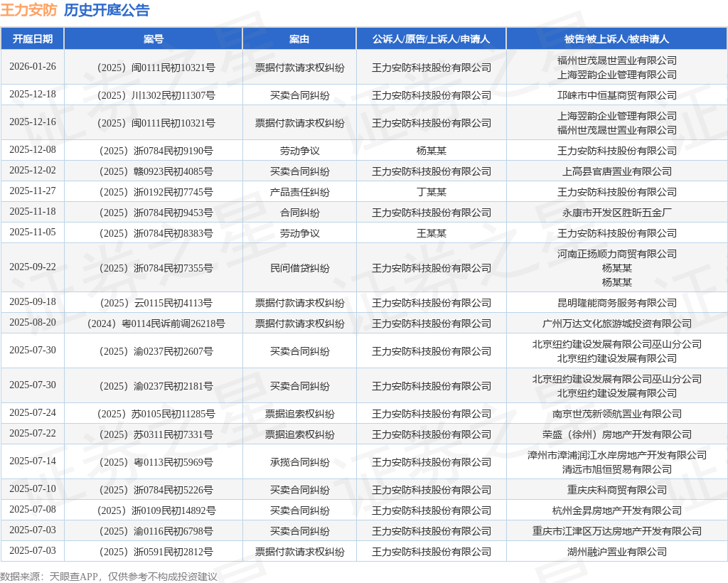Click the 案号 column header
Screen dimensions: 728x583
pyautogui.click(x=154, y=39)
